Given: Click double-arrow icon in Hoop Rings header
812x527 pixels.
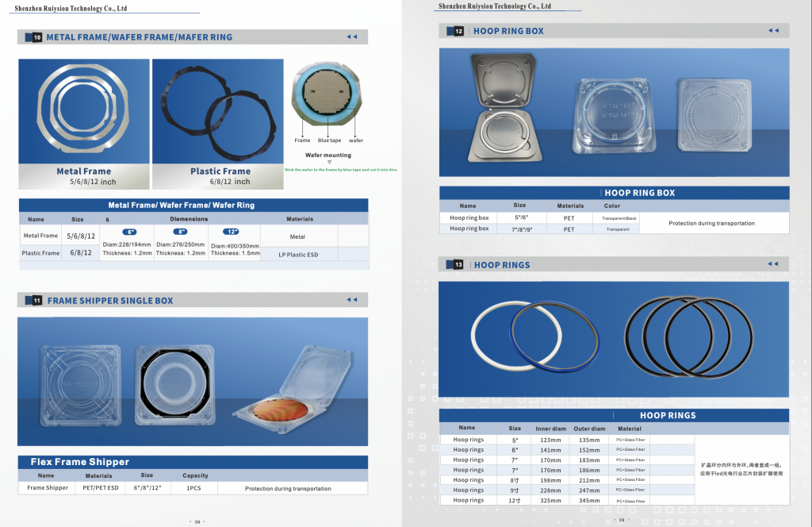Looking at the screenshot, I should 773,264.
